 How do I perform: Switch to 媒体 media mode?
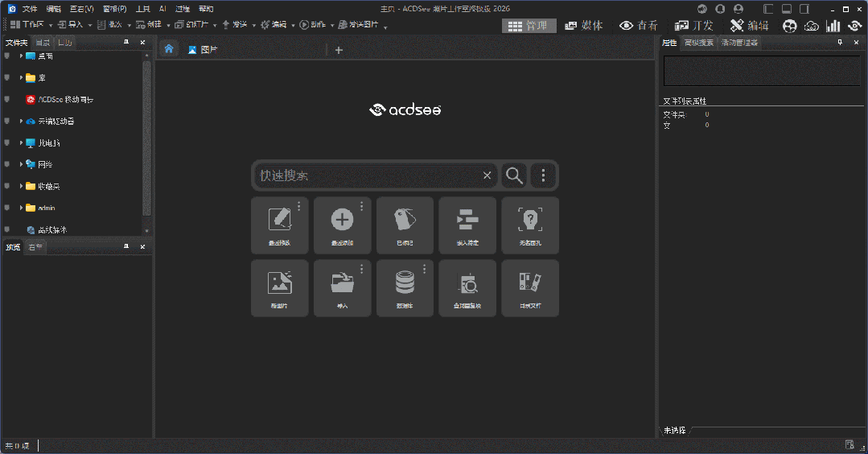pyautogui.click(x=584, y=26)
